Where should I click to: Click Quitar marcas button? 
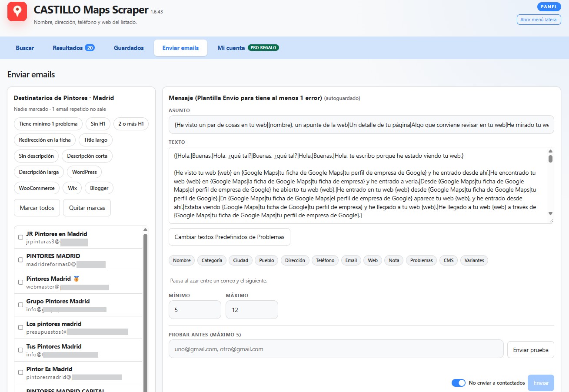coord(87,208)
